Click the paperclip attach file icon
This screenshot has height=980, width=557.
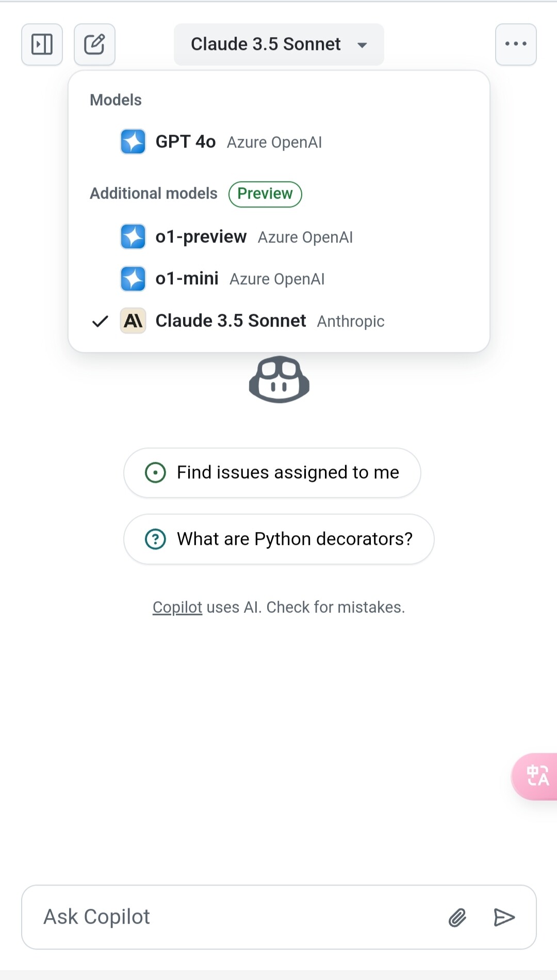457,918
